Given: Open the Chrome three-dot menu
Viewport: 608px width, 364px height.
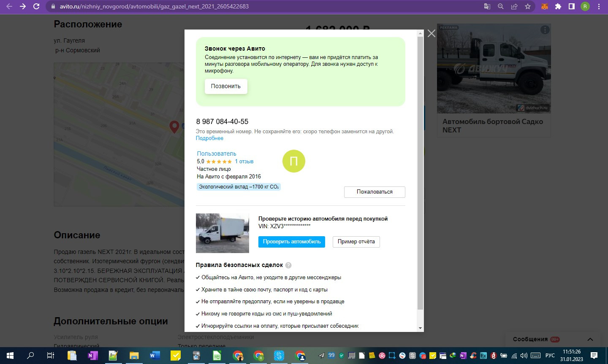Looking at the screenshot, I should pos(599,6).
